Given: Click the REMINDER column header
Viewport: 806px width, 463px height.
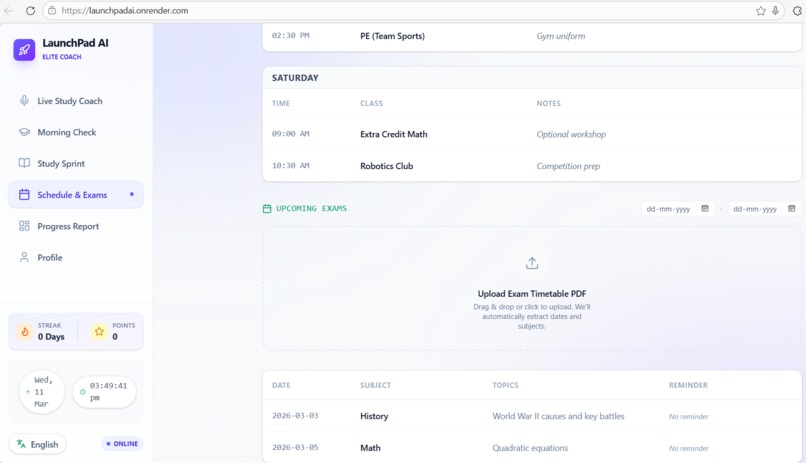Looking at the screenshot, I should (x=688, y=385).
